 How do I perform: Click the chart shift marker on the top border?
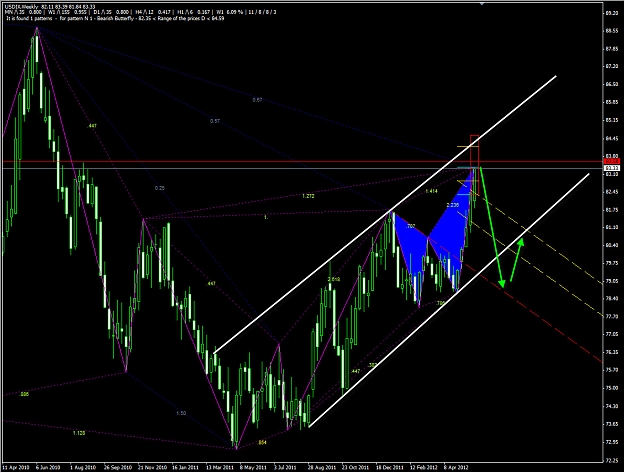[x=482, y=3]
